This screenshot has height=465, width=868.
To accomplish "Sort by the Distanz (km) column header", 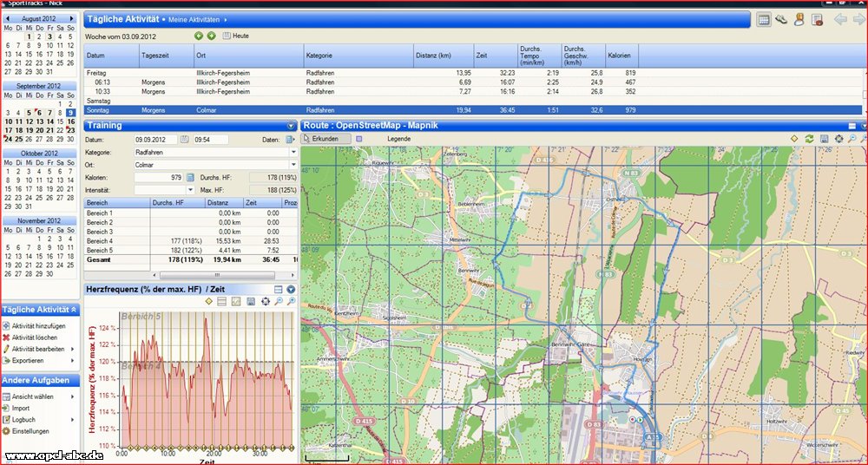I will (x=444, y=56).
